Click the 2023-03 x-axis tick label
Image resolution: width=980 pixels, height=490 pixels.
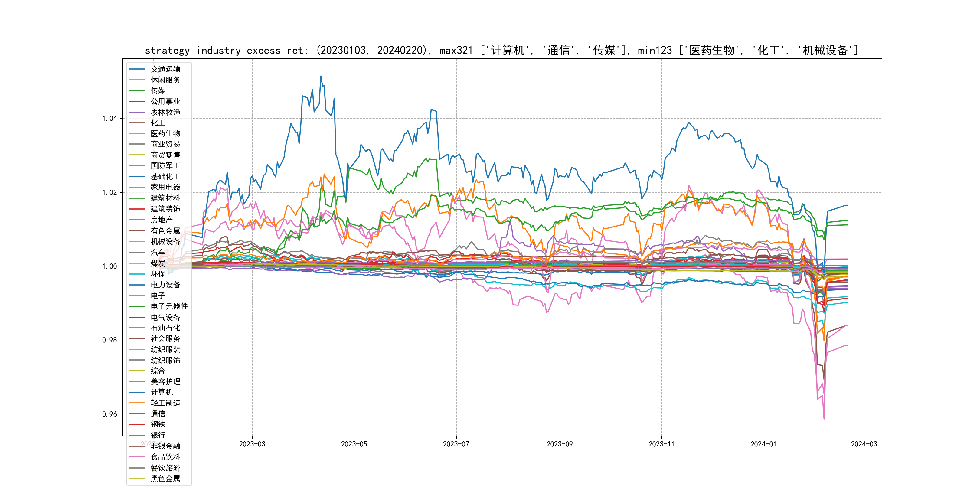point(252,444)
